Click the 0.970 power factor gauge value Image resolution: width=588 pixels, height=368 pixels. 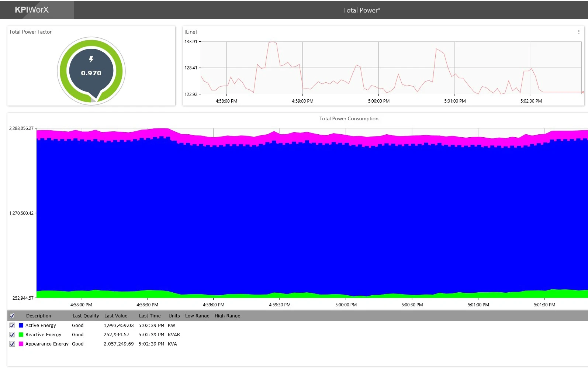[x=91, y=73]
